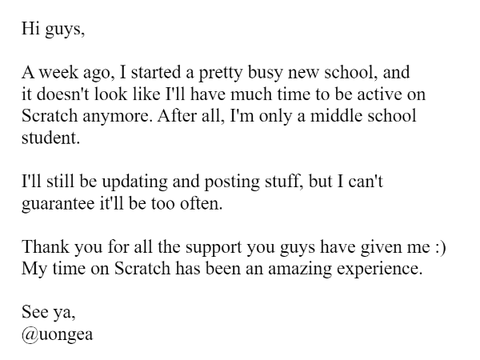The width and height of the screenshot is (480, 360).
Task: Click the word "Scratch" in second paragraph
Action: tap(50, 116)
